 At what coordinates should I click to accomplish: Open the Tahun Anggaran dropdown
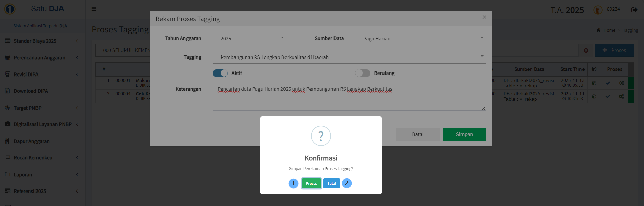(x=249, y=39)
